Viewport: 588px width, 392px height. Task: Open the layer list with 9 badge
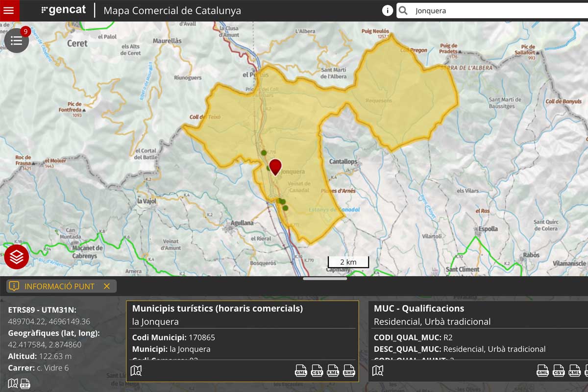pyautogui.click(x=17, y=41)
